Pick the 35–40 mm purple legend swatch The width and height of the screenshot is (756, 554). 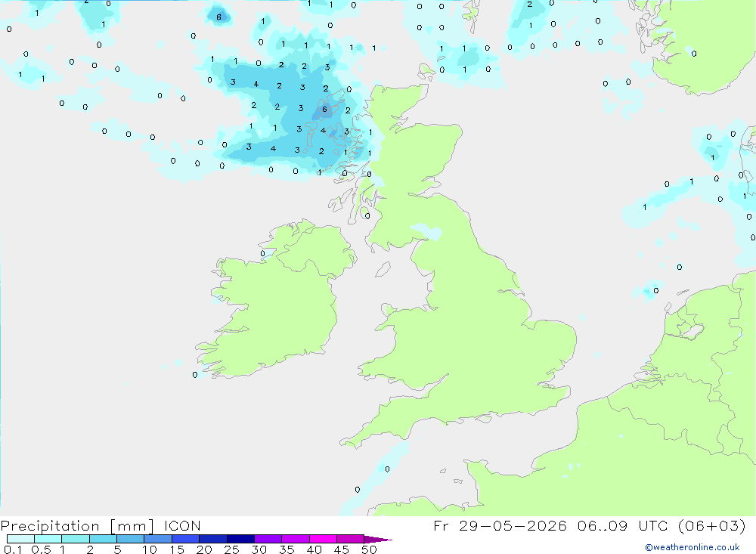(x=296, y=539)
